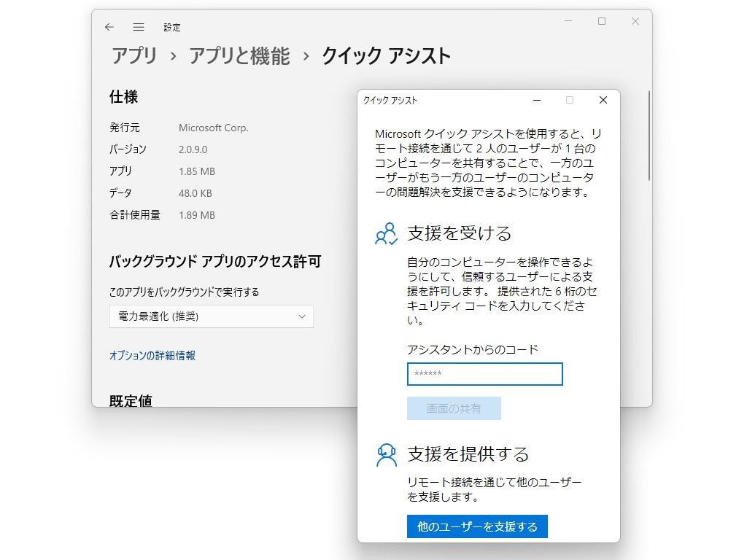The width and height of the screenshot is (747, 560).
Task: Open the このアプリをバックグラウンドで実行する dropdown
Action: click(x=211, y=316)
